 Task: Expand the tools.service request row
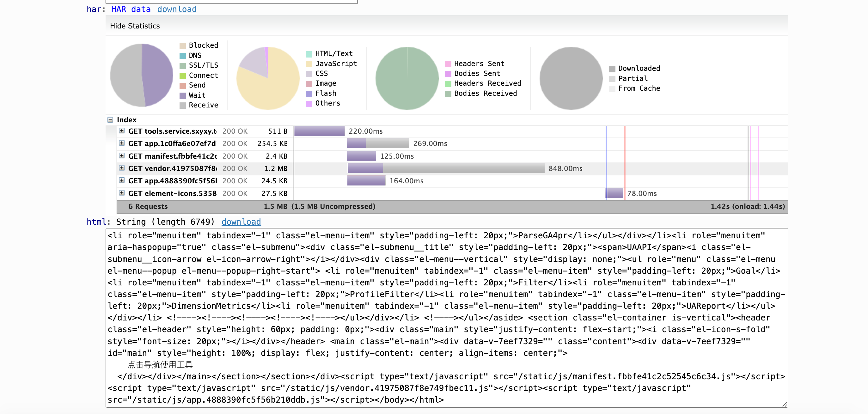click(122, 131)
